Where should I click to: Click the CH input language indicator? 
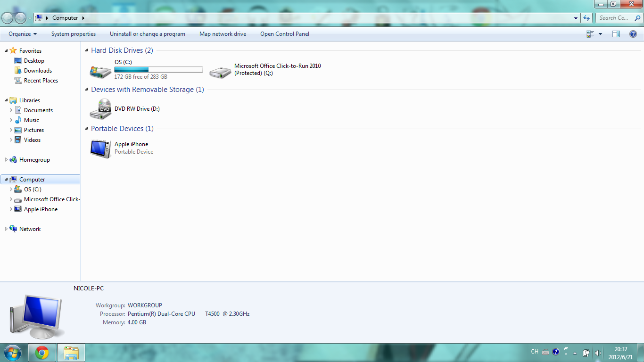(x=535, y=352)
